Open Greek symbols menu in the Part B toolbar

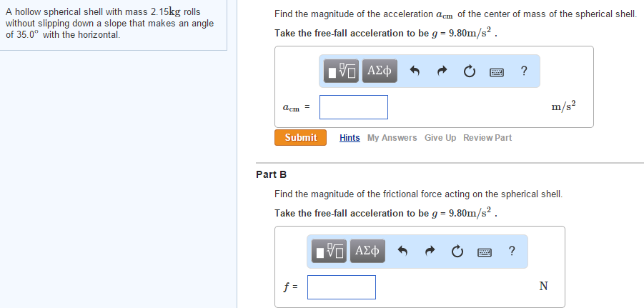[x=367, y=251]
